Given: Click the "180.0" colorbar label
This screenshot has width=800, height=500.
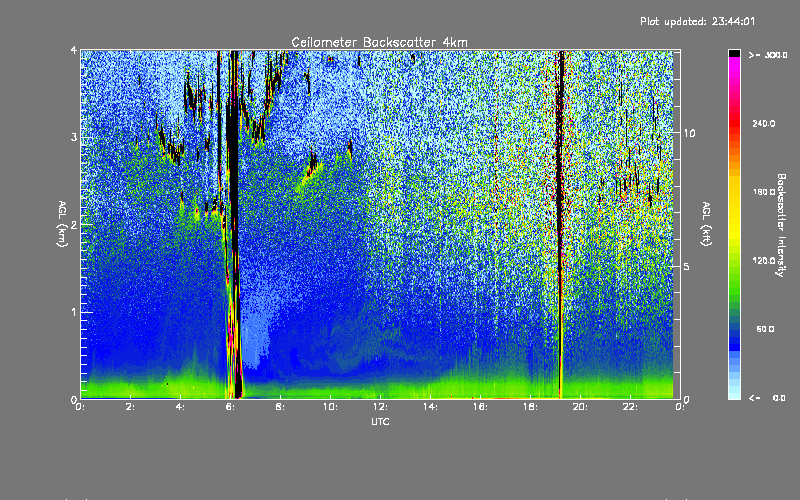Looking at the screenshot, I should [x=764, y=192].
